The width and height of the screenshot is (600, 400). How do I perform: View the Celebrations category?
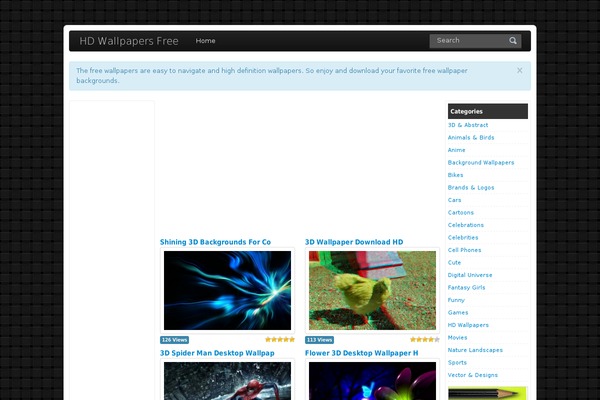(466, 225)
